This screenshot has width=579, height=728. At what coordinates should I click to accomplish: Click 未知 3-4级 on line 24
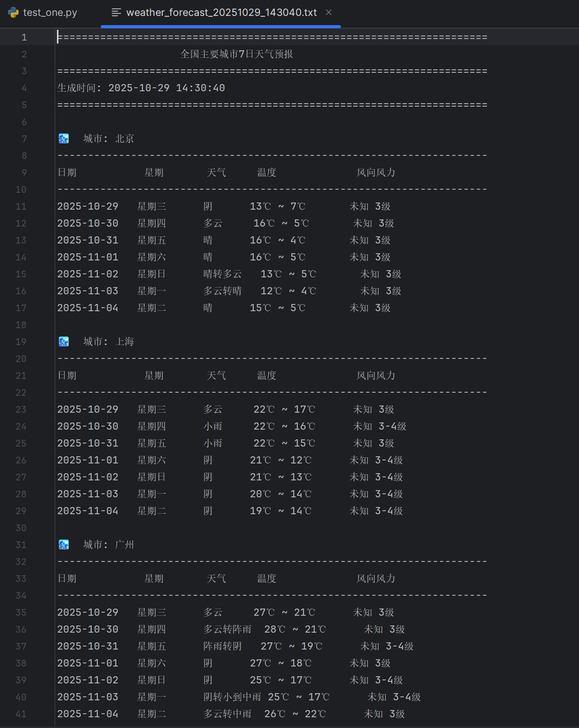click(x=380, y=426)
